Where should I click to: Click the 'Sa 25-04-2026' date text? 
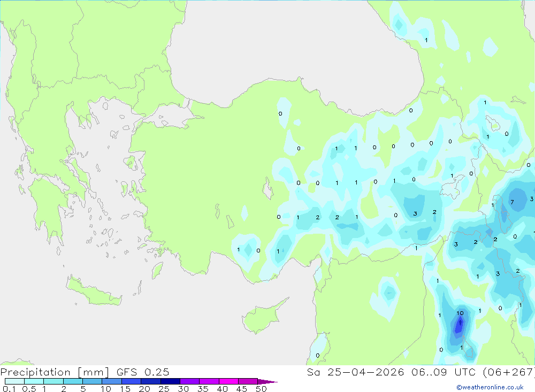pyautogui.click(x=355, y=372)
